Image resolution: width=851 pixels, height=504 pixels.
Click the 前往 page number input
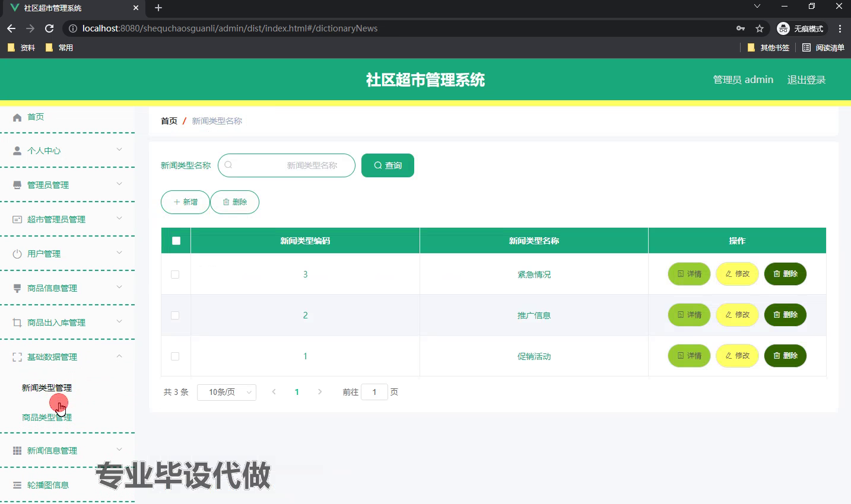coord(374,392)
